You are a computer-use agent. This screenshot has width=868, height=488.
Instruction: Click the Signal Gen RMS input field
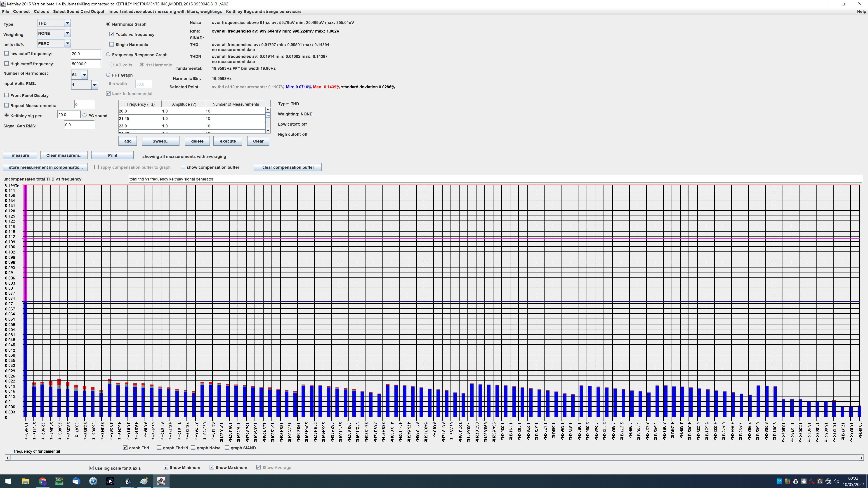(79, 125)
